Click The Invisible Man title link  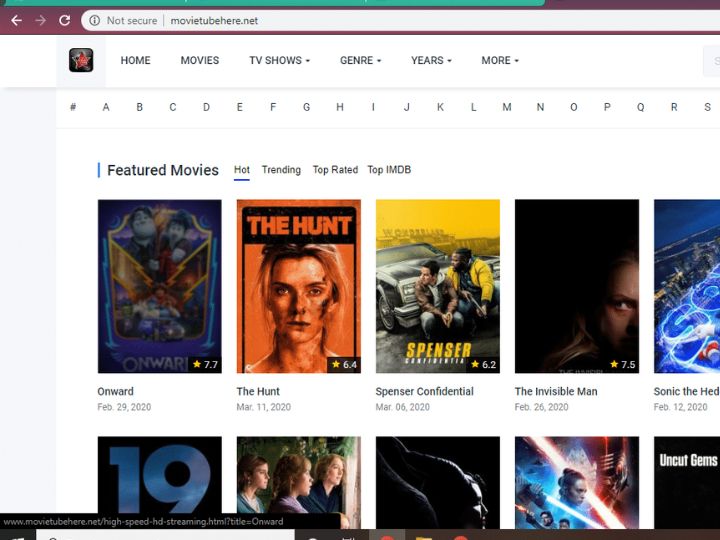point(556,392)
